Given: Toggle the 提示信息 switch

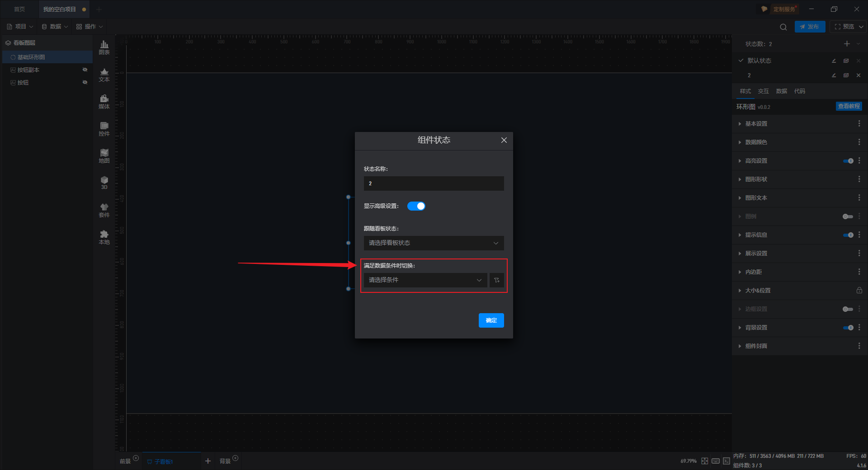Looking at the screenshot, I should [848, 235].
